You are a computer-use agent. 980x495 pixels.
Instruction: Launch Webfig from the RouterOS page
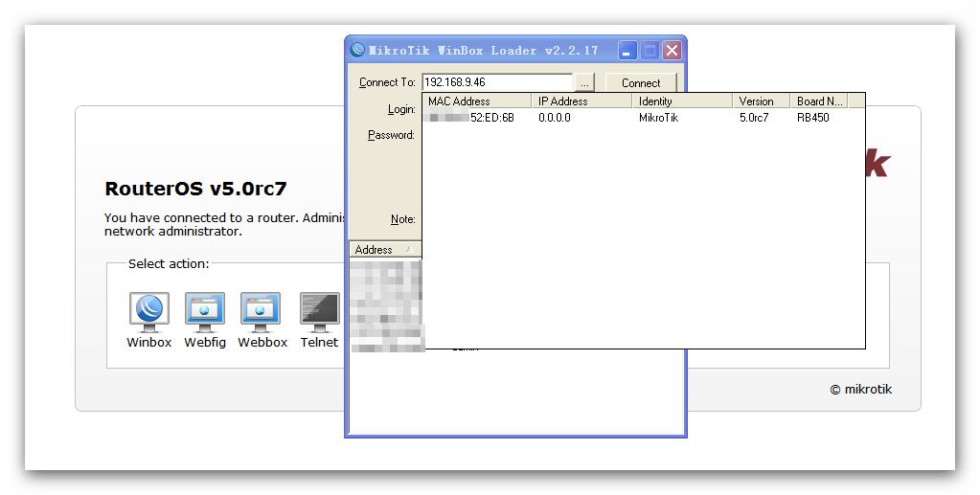coord(204,320)
